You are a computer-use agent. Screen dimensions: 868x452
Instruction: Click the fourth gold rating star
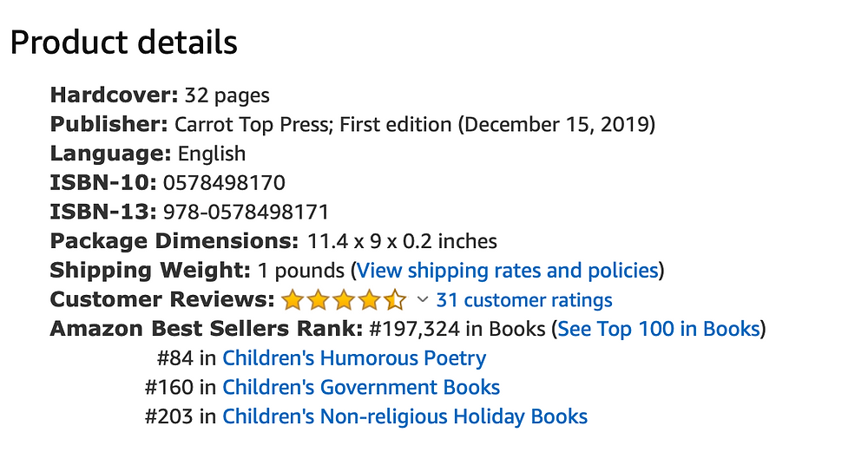tap(369, 300)
